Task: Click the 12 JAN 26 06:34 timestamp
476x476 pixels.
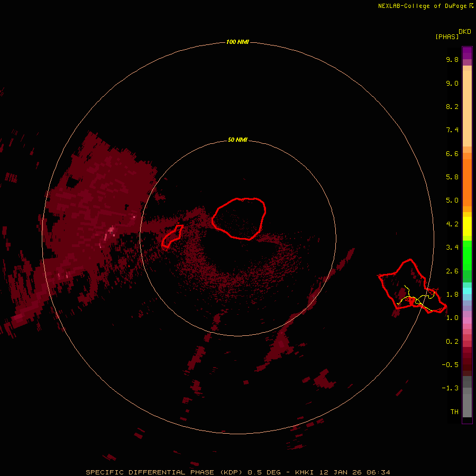Action: (354, 472)
